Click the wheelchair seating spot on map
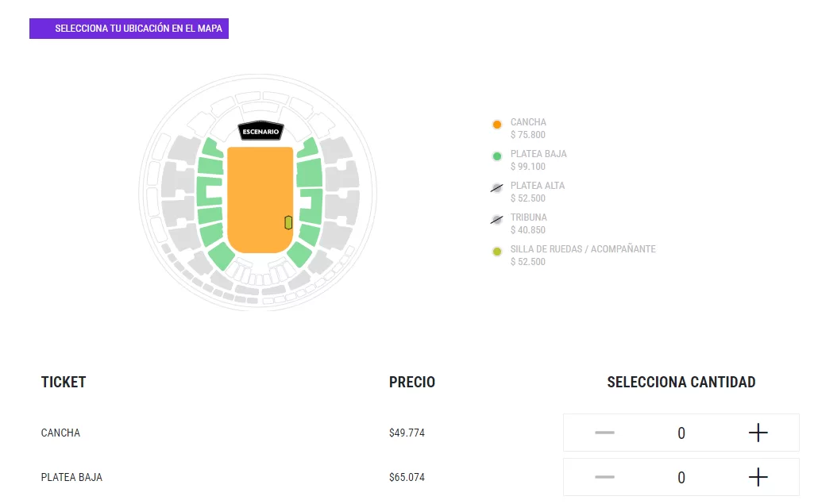The height and width of the screenshot is (504, 814). (x=288, y=222)
